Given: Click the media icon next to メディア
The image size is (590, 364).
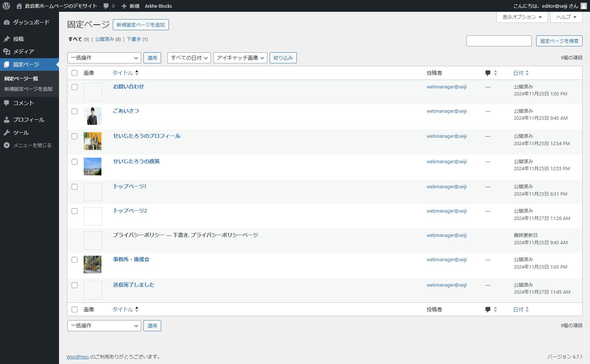Looking at the screenshot, I should (7, 52).
